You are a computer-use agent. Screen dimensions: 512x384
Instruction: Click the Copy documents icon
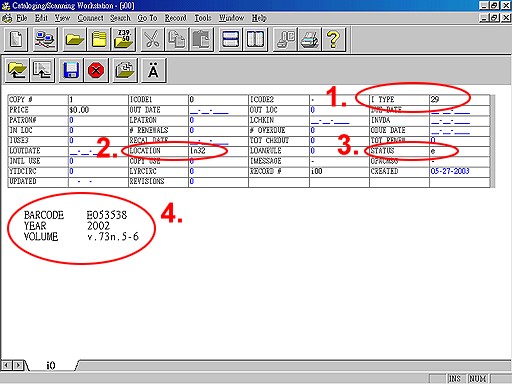177,39
